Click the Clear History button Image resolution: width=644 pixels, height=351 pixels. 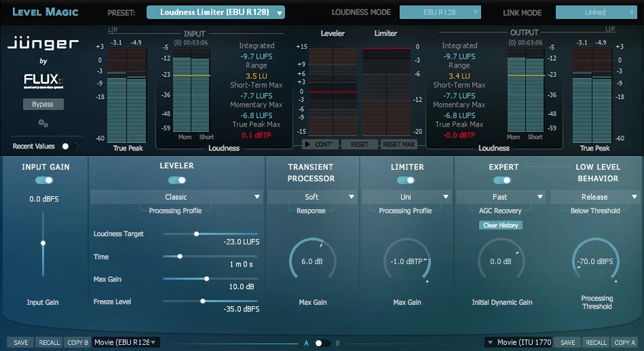tap(500, 225)
